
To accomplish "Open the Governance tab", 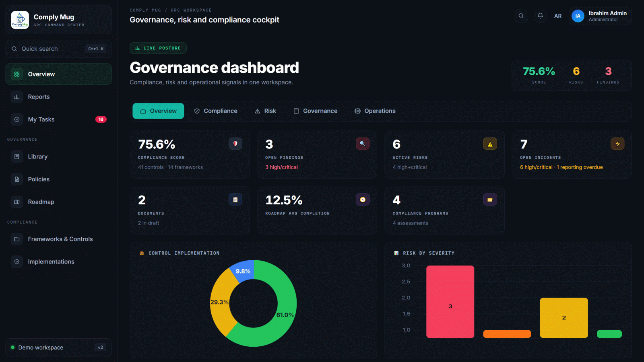I will click(x=316, y=111).
